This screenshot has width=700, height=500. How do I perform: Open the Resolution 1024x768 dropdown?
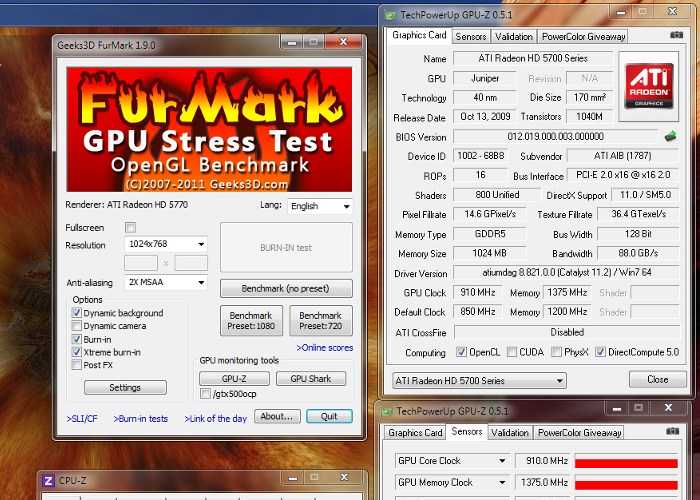[166, 244]
